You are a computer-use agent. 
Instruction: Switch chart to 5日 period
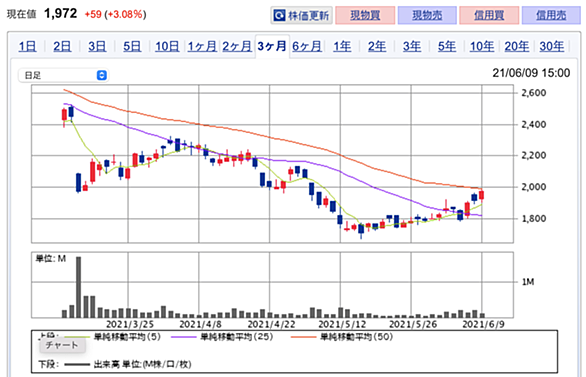[132, 47]
